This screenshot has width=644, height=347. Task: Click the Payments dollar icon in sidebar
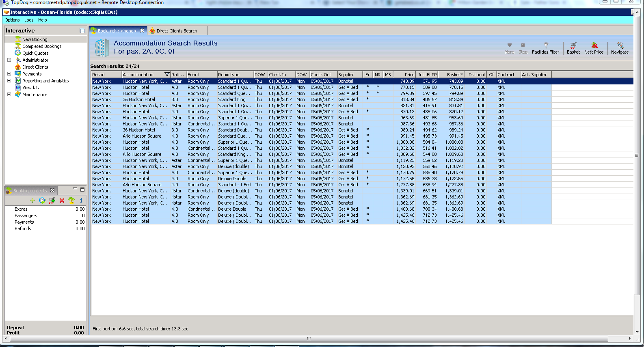[18, 73]
